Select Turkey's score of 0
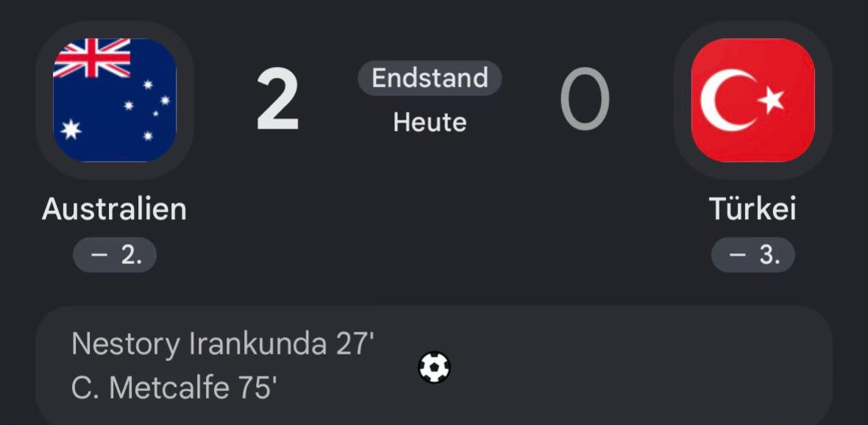Screen dimensions: 868x425 (585, 99)
